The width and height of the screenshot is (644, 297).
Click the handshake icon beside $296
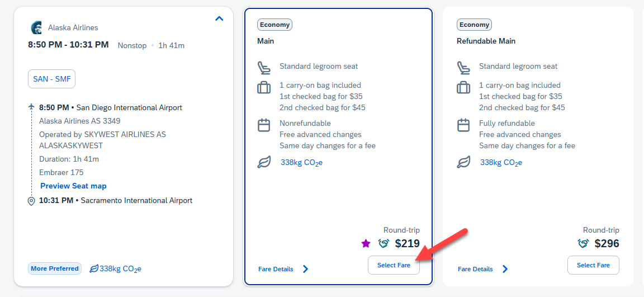point(583,243)
